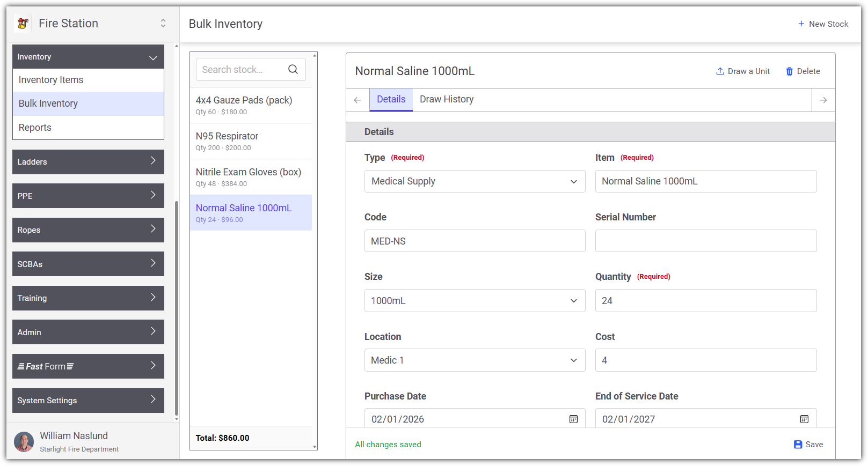This screenshot has width=868, height=466.
Task: Open the Type dropdown showing Medical Supply
Action: coord(475,181)
